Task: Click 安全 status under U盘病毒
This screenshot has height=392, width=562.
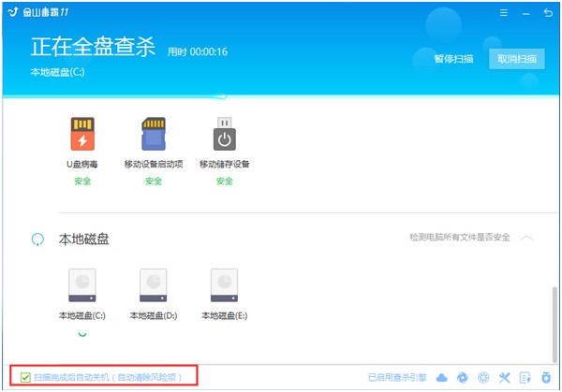Action: 82,181
